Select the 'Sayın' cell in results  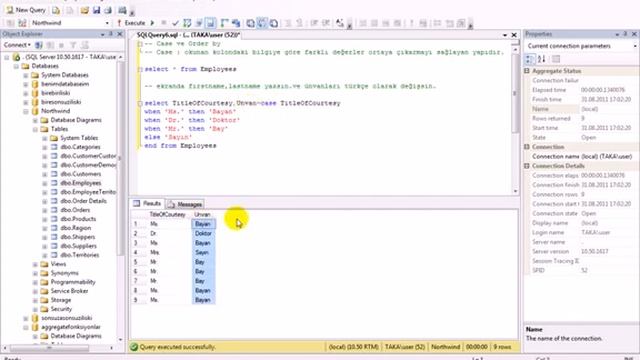[203, 253]
